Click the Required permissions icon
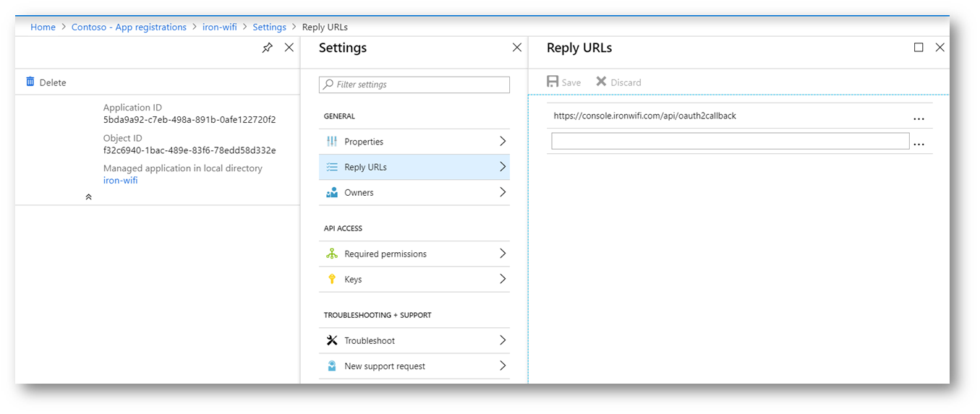The height and width of the screenshot is (414, 980). coord(332,254)
